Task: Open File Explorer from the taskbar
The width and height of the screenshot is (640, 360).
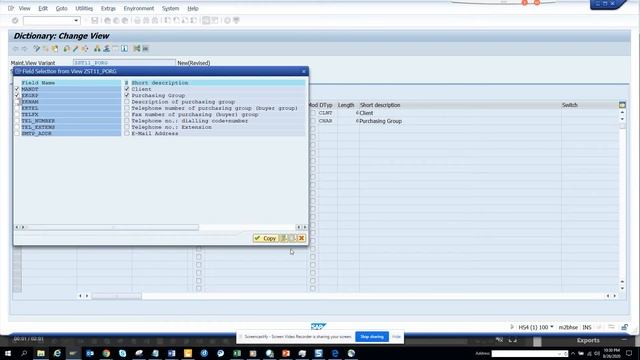Action: 41,353
